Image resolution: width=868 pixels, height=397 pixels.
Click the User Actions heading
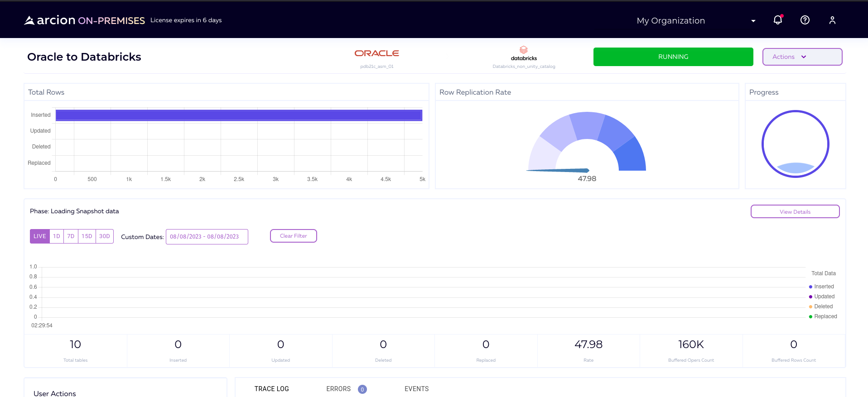tap(55, 393)
